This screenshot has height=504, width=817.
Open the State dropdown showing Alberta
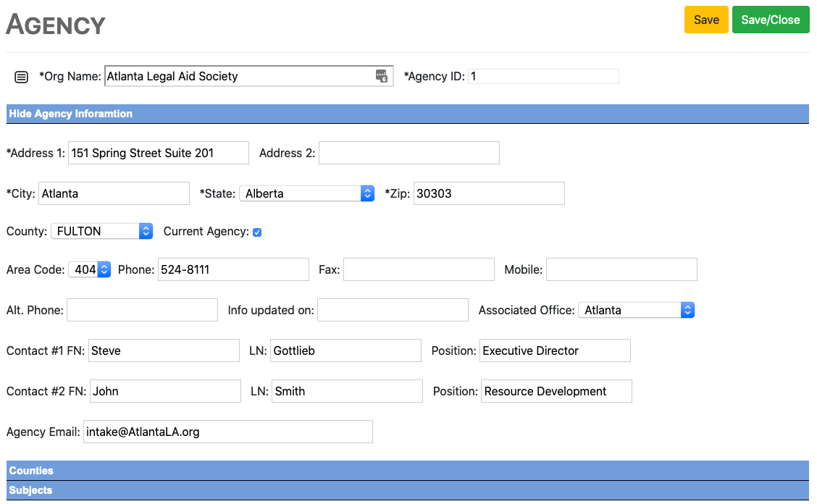click(x=307, y=193)
